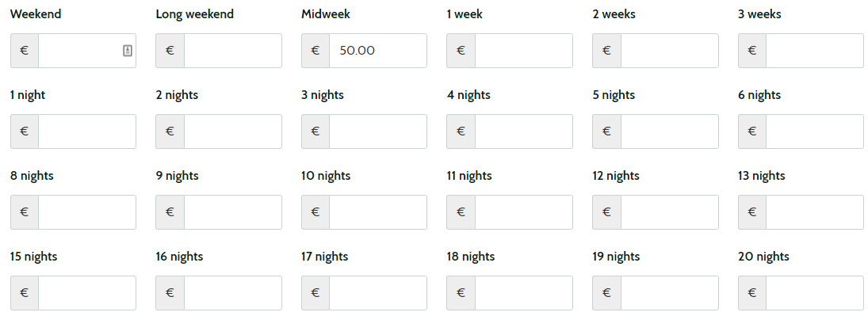Click the euro symbol of the Long weekend field
The image size is (868, 316).
(x=170, y=51)
